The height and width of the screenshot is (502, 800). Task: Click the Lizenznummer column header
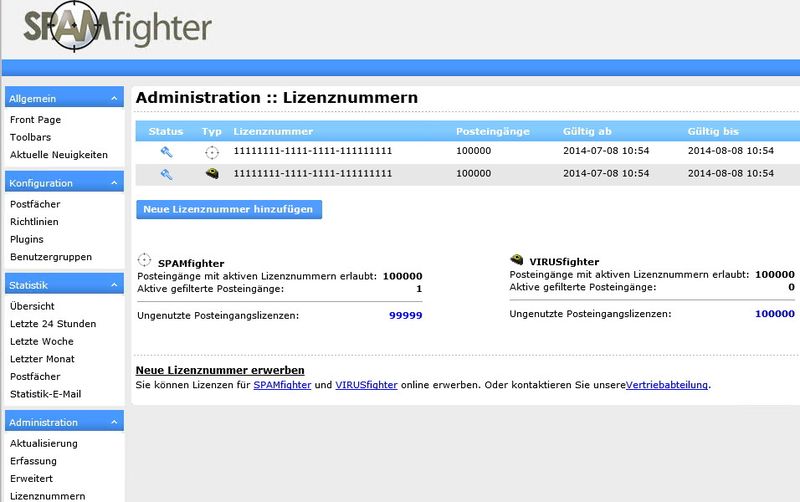(x=273, y=131)
